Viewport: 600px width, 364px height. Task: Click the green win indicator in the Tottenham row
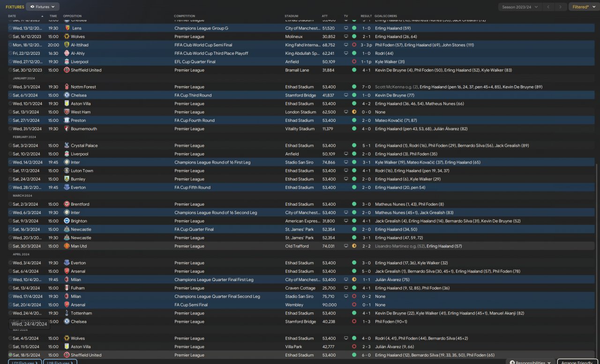[x=354, y=313]
